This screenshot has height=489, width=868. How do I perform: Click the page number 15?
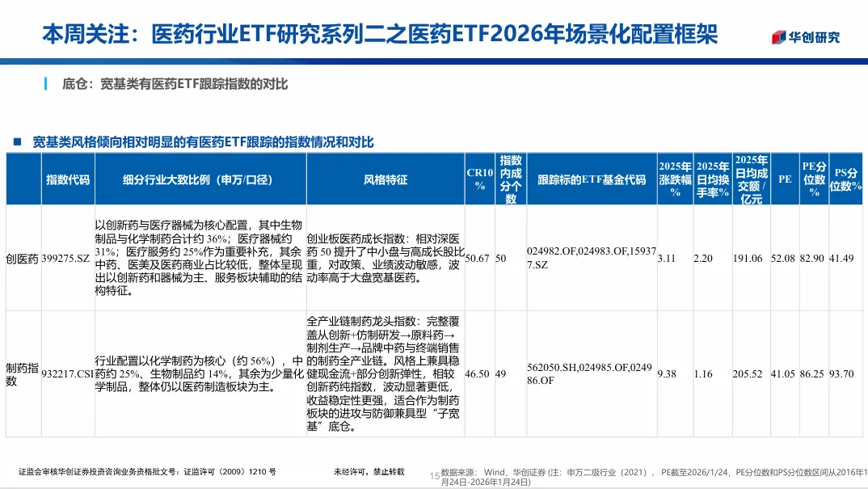click(435, 476)
